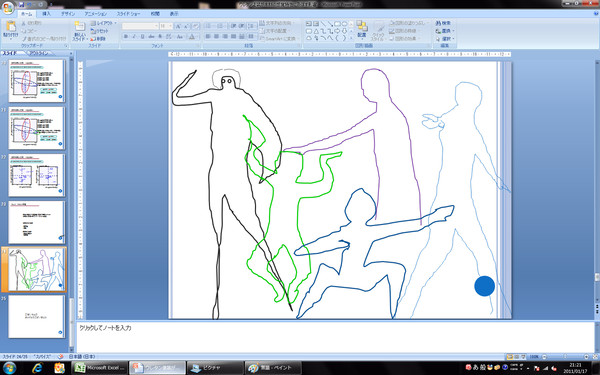This screenshot has width=600, height=375.
Task: Open the font name combo box
Action: click(x=140, y=26)
